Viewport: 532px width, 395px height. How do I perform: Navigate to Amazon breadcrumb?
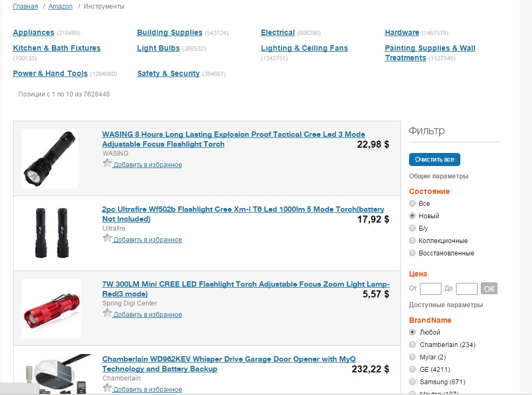[x=60, y=6]
